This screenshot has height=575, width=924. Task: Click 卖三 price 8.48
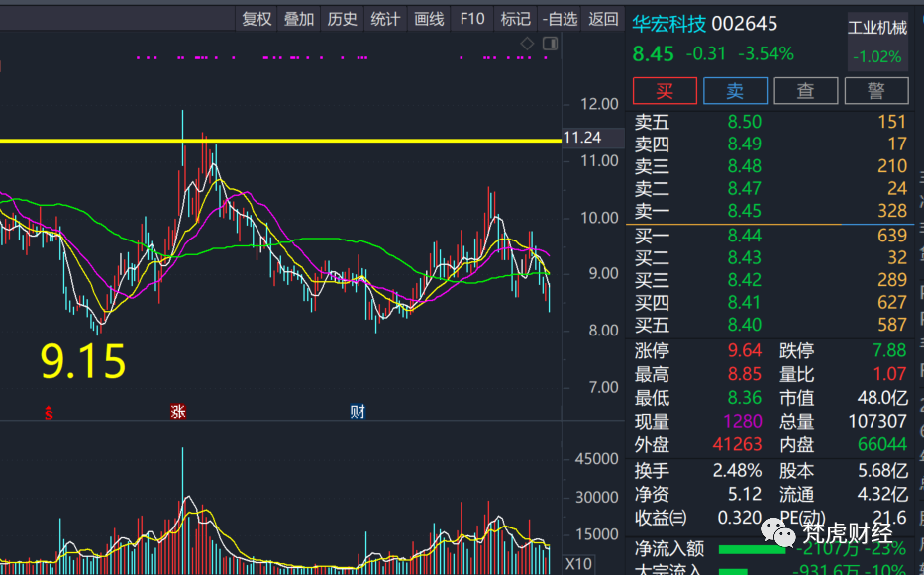click(745, 166)
